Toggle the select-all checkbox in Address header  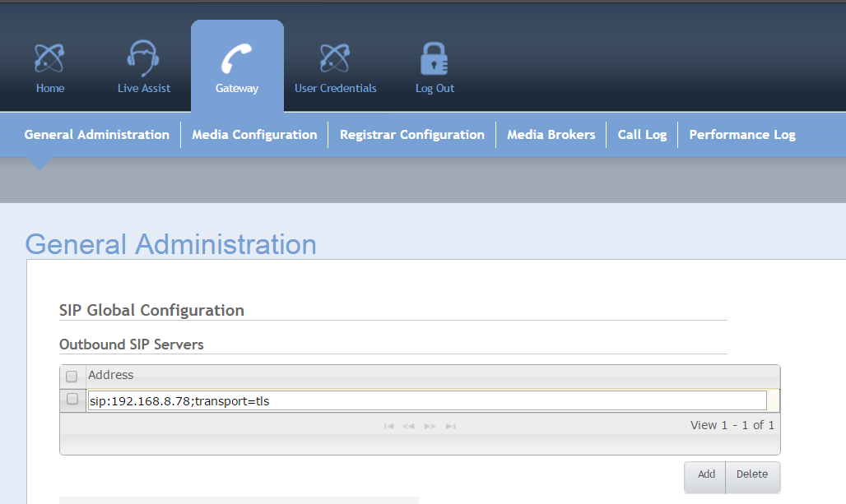(72, 377)
